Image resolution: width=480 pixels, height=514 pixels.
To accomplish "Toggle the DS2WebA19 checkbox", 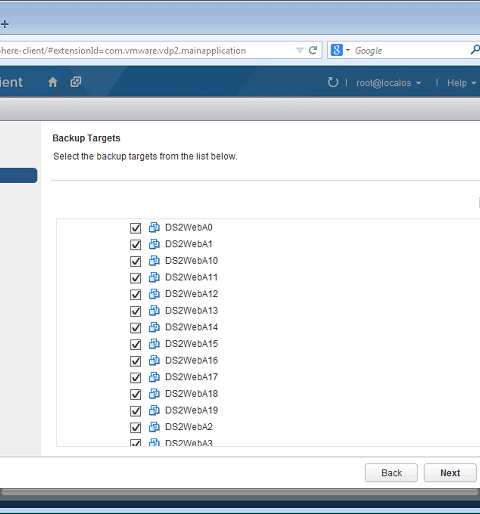I will click(x=135, y=411).
